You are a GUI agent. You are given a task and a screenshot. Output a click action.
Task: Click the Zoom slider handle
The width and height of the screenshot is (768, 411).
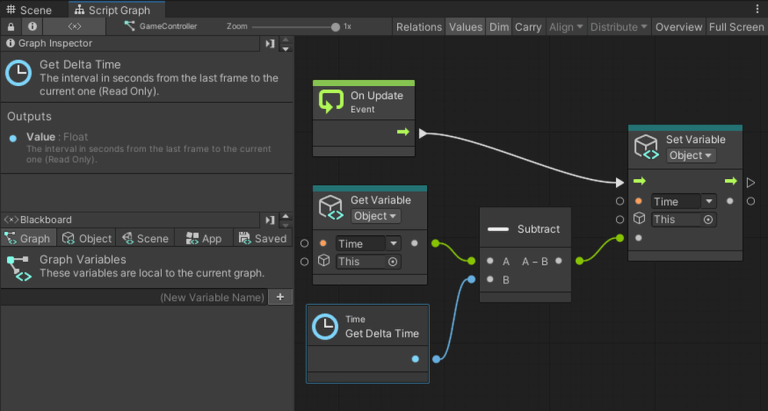[334, 27]
